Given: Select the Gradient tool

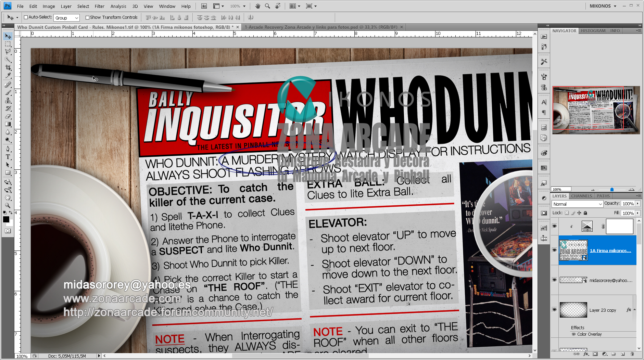Looking at the screenshot, I should (x=8, y=124).
